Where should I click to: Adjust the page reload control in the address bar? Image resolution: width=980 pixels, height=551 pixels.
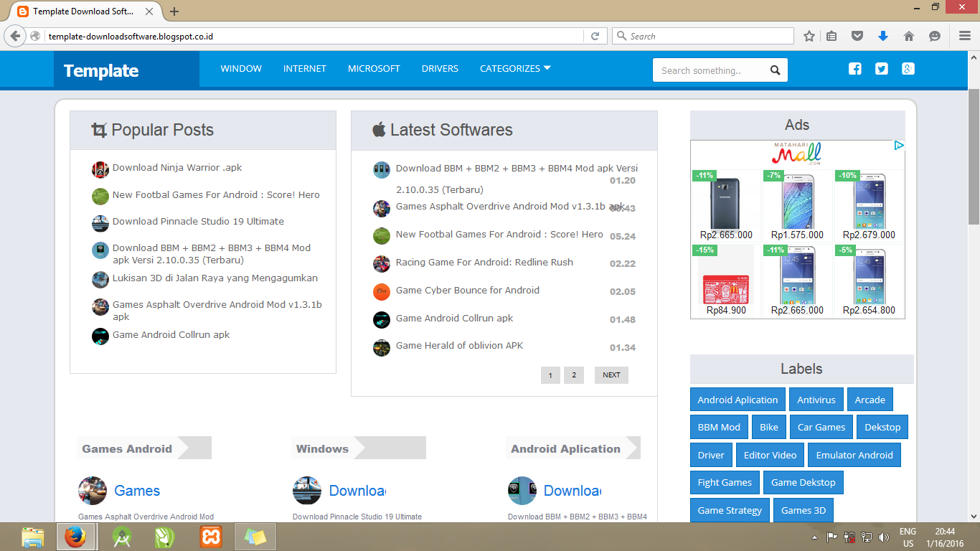point(595,35)
